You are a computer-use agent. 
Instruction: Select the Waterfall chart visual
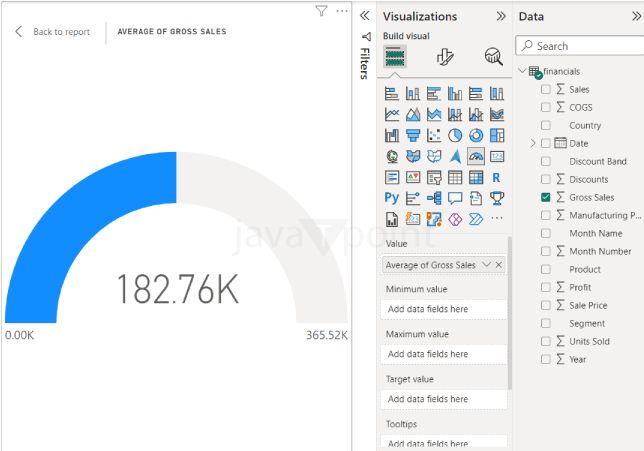pyautogui.click(x=392, y=136)
